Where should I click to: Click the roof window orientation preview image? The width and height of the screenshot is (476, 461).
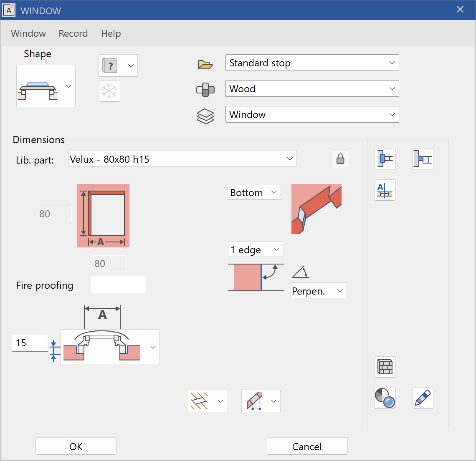click(x=316, y=209)
